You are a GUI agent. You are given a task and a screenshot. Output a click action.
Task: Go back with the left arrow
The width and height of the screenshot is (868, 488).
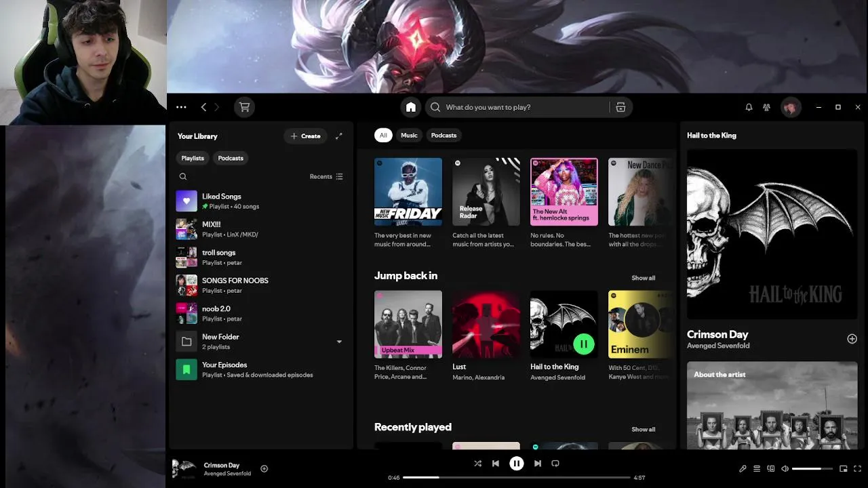pos(203,107)
